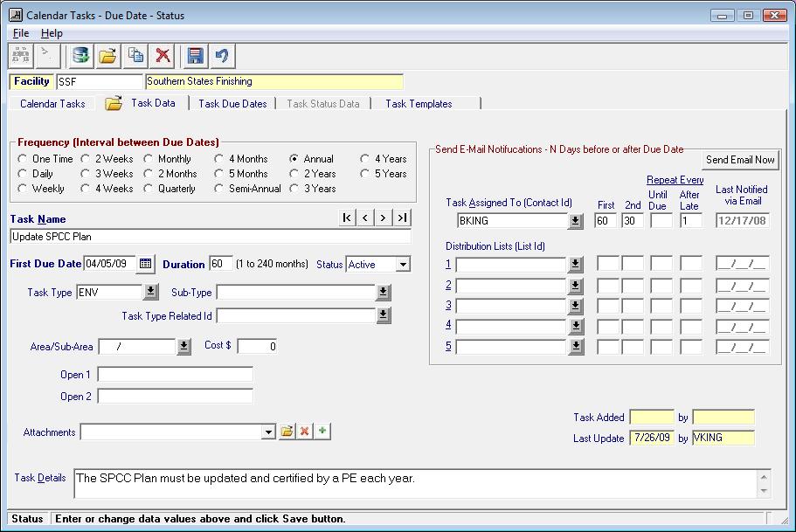This screenshot has width=796, height=532.
Task: Open calendar picker beside First Due Date
Action: coord(146,264)
